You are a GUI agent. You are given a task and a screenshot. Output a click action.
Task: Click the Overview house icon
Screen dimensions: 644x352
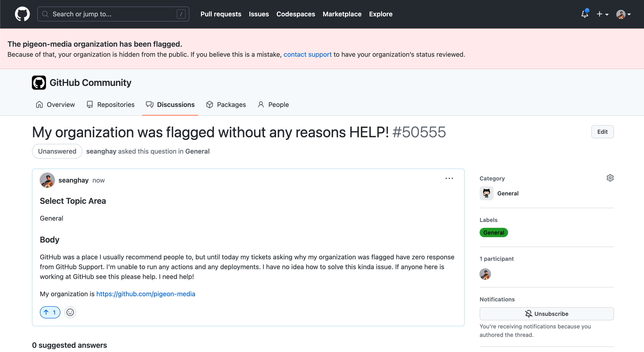tap(39, 104)
